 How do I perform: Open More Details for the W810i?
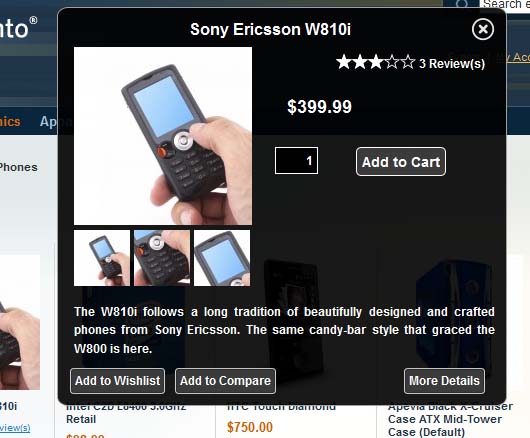point(444,381)
